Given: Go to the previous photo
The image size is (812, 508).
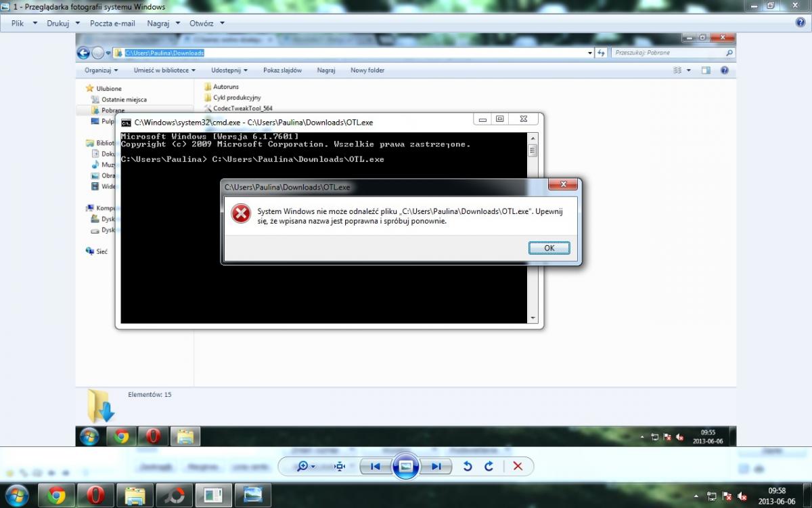Looking at the screenshot, I should click(x=375, y=466).
